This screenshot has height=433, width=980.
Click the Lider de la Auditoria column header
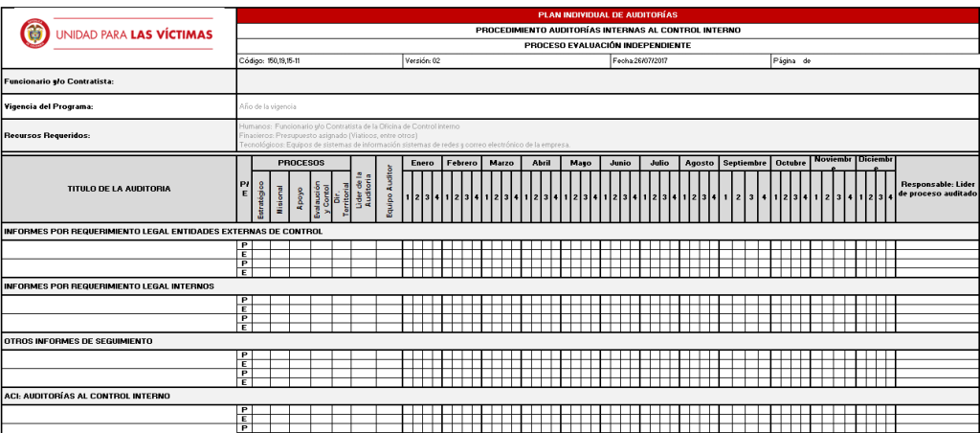[363, 189]
